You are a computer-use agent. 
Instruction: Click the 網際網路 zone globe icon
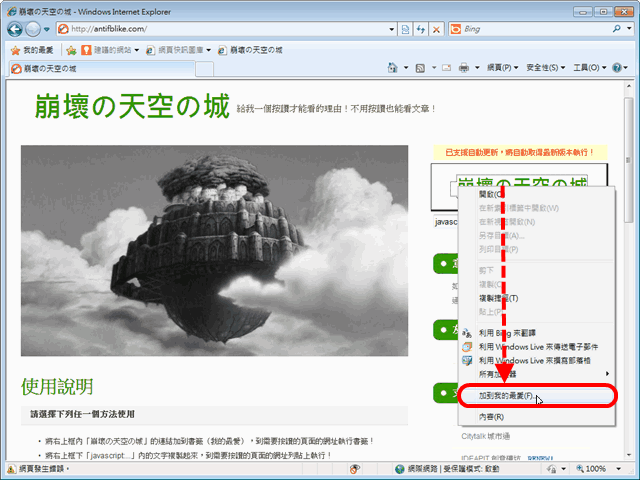click(400, 469)
